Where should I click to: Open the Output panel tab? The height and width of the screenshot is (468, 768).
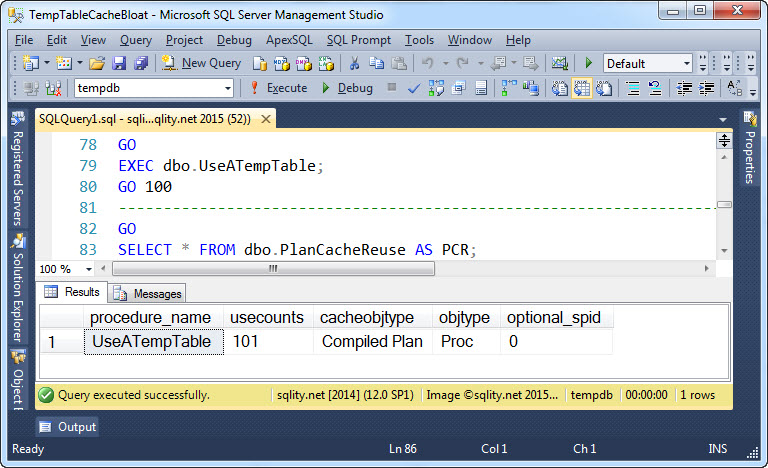68,427
